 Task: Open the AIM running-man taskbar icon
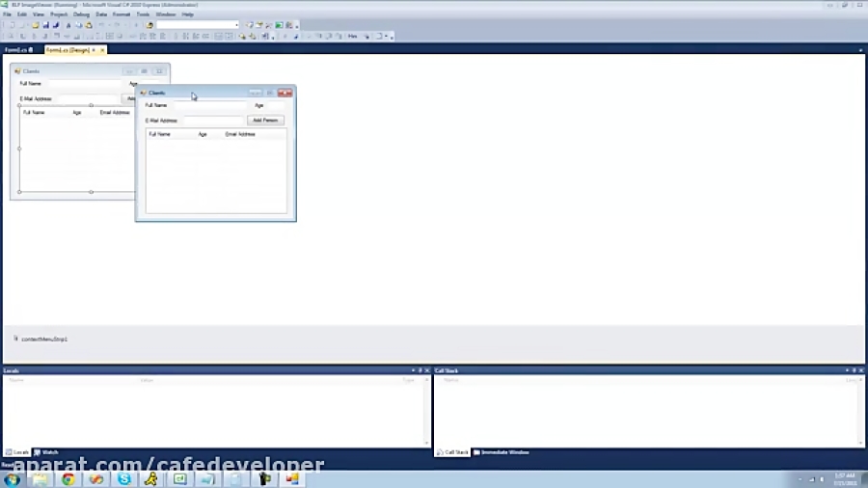[151, 479]
